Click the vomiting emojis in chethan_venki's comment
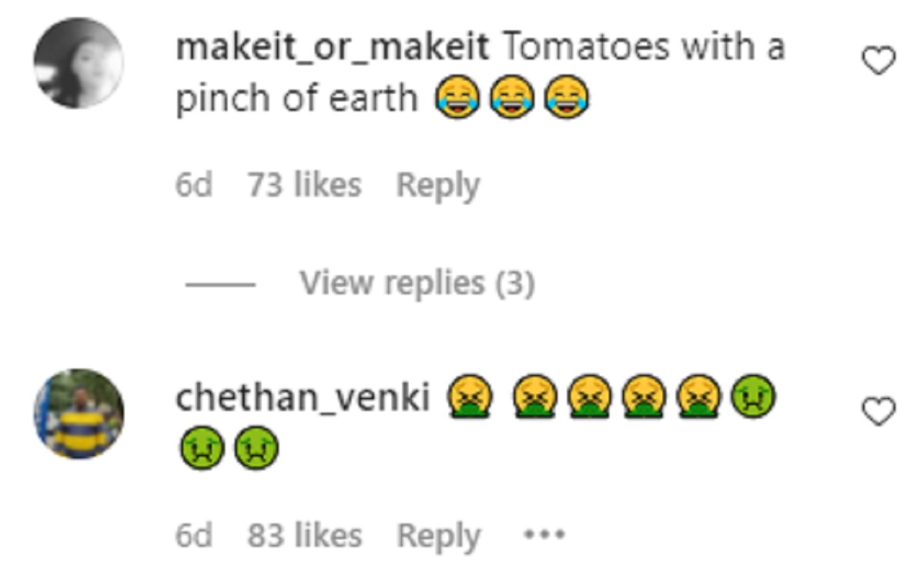Image resolution: width=924 pixels, height=583 pixels. pos(585,398)
